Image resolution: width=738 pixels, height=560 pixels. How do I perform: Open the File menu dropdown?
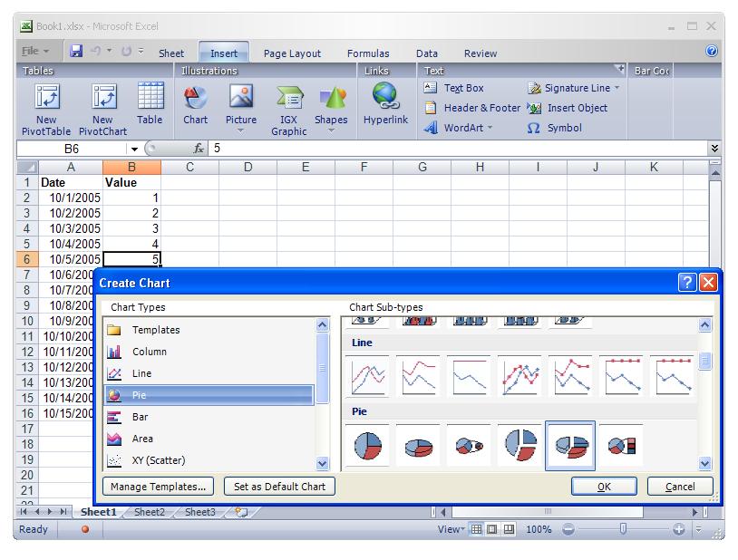click(x=35, y=51)
